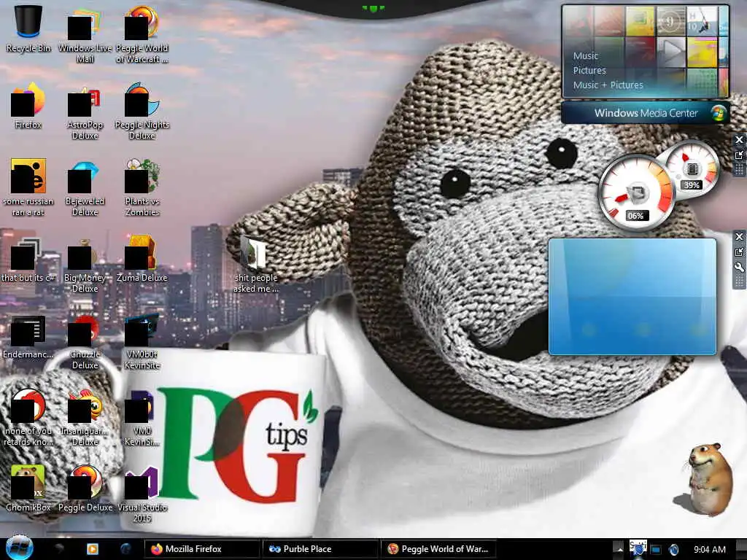Open the green-dotted top dock handle

[x=373, y=8]
